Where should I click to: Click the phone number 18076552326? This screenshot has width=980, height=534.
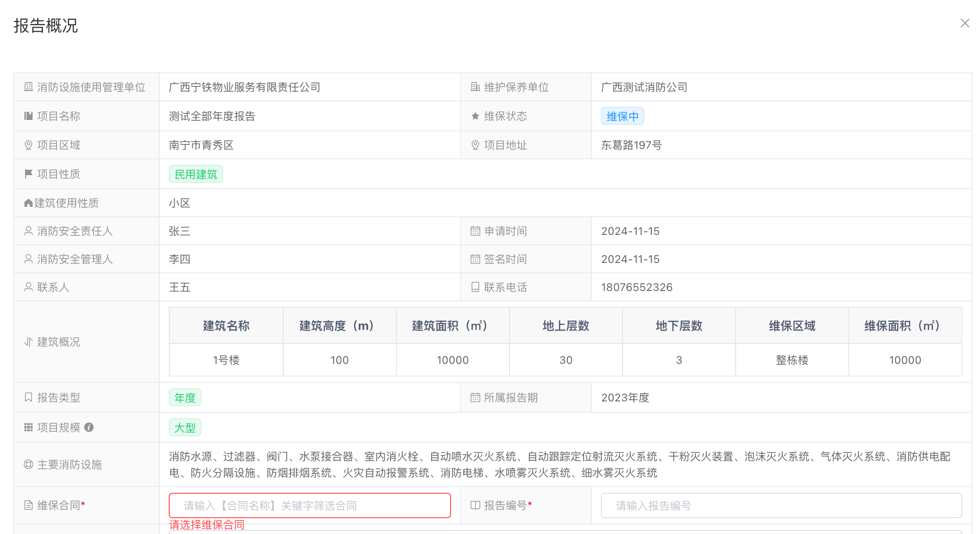pyautogui.click(x=637, y=287)
